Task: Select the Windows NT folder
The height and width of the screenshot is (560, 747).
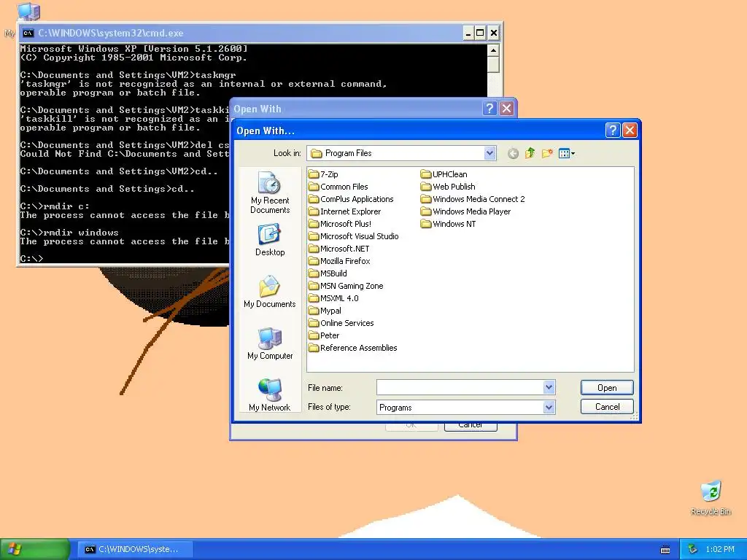Action: (x=449, y=224)
